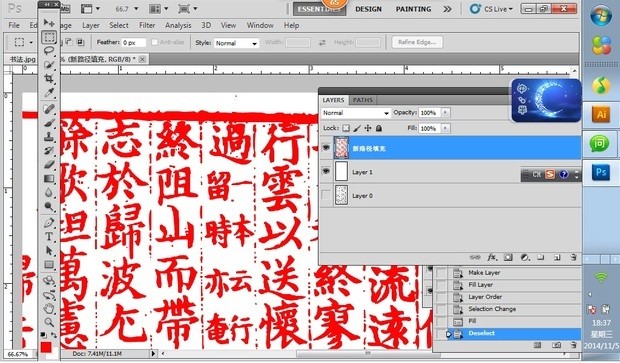Viewport: 620px width, 363px height.
Task: Open the Opacity slider arrow
Action: (x=445, y=113)
